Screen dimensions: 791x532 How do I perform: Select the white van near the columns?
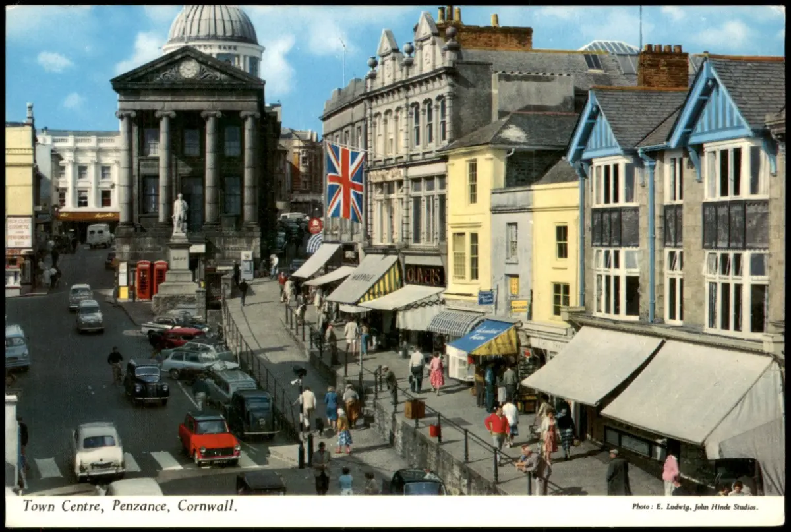coord(99,235)
